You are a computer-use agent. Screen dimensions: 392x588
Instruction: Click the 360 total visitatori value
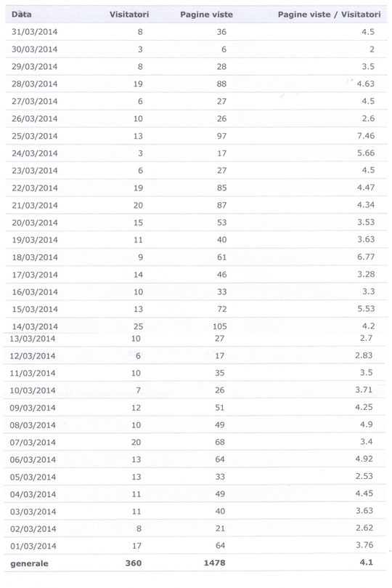coord(134,563)
